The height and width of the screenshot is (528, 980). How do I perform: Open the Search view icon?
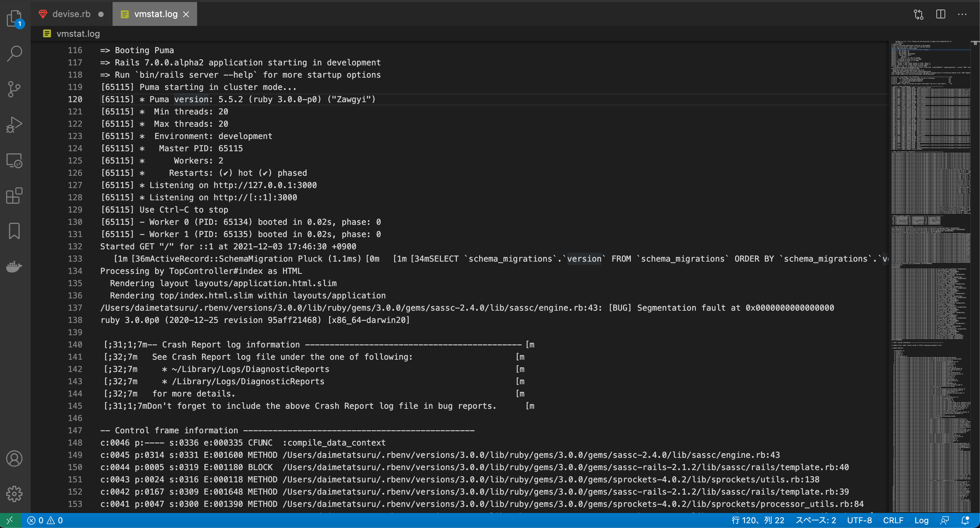click(14, 53)
